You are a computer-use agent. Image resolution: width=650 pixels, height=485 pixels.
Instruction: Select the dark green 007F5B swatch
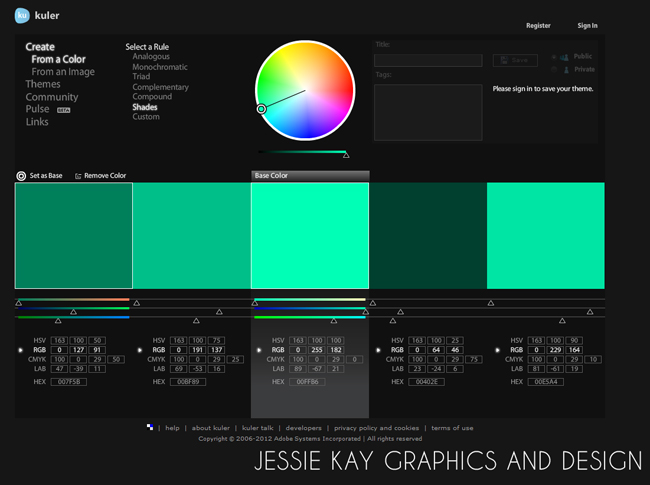74,235
